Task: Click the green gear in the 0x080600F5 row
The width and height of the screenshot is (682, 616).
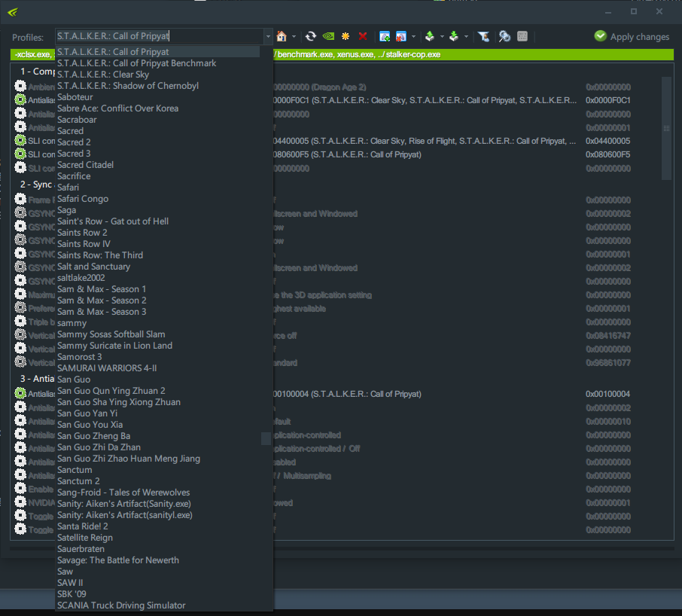Action: pyautogui.click(x=20, y=154)
